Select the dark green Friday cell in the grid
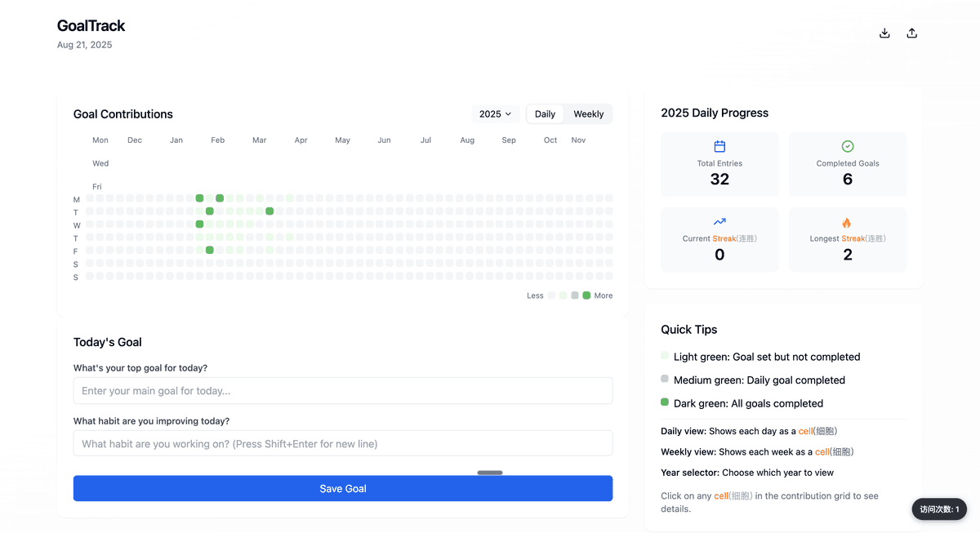 click(210, 251)
